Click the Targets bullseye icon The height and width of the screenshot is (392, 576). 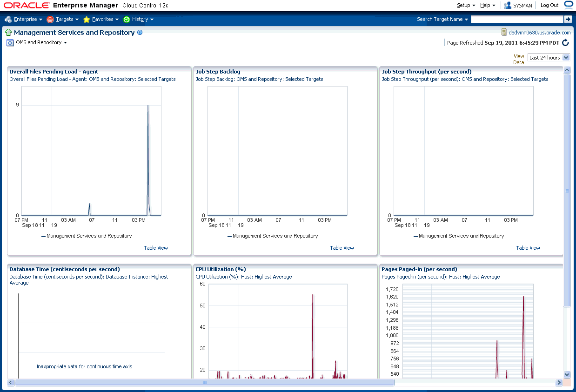(50, 20)
